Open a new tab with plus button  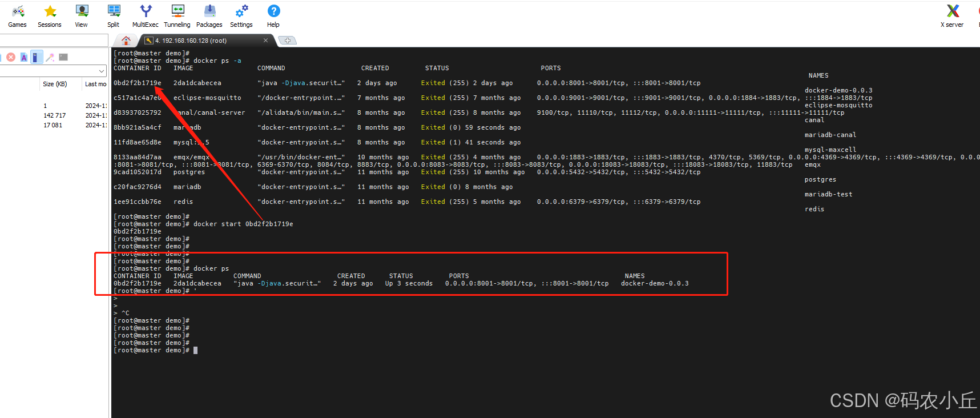coord(288,41)
